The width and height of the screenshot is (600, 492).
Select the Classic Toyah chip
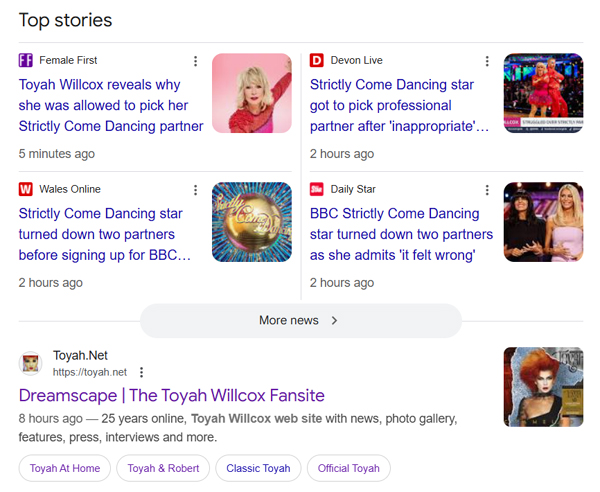pyautogui.click(x=258, y=468)
